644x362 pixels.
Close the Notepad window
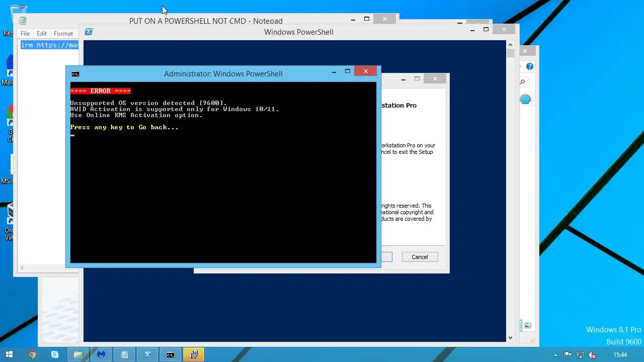tap(385, 19)
